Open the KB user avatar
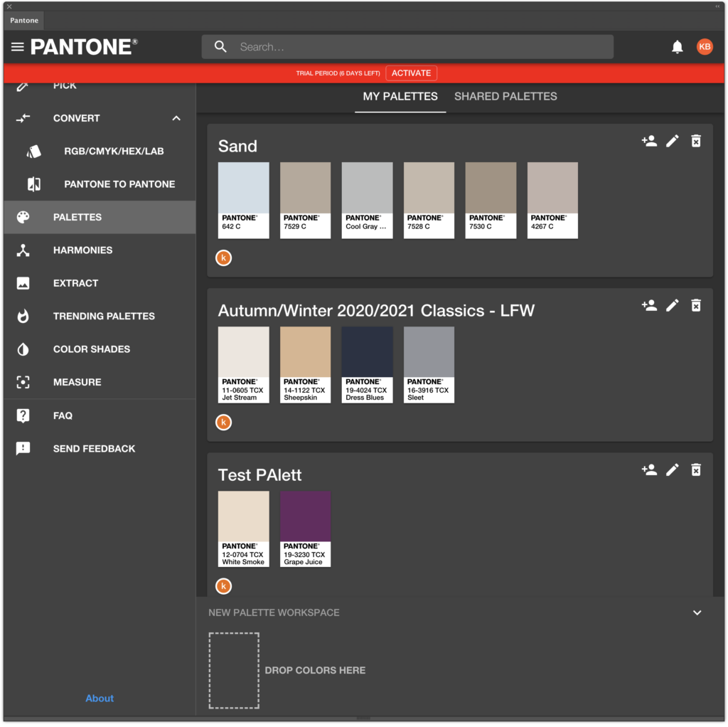Screen dimensions: 728x727 (x=705, y=47)
